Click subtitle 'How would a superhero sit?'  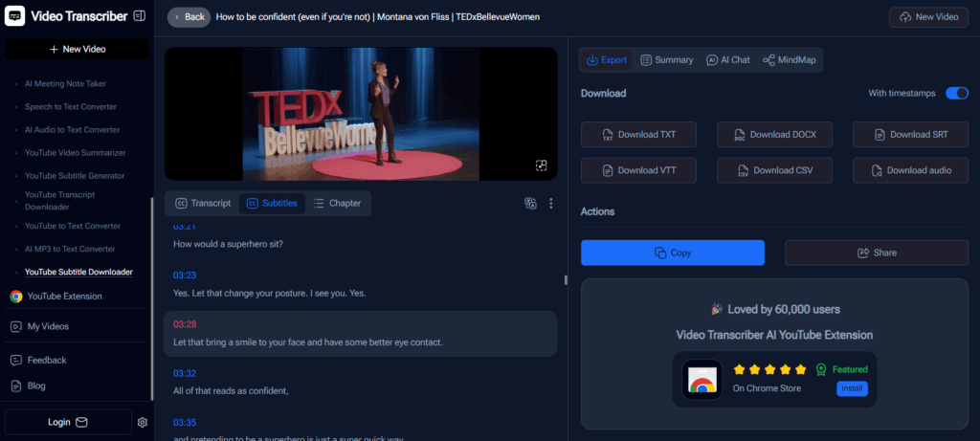[x=228, y=244]
